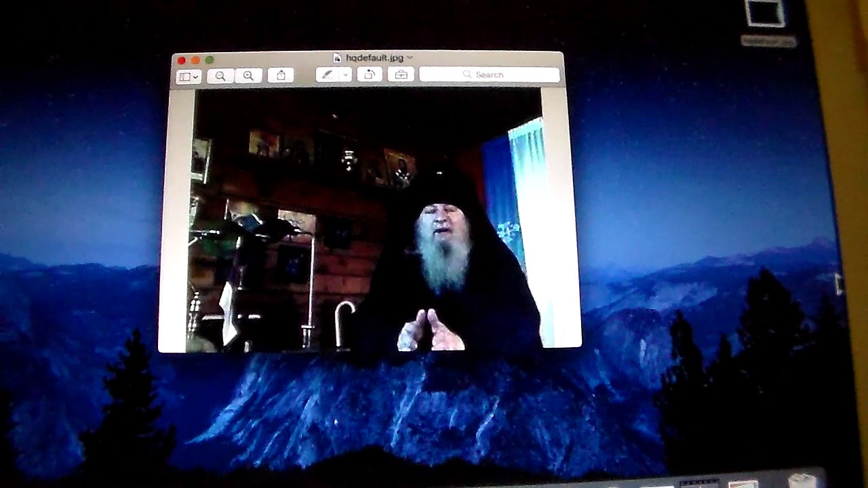
Task: Zoom in on the image
Action: click(248, 76)
